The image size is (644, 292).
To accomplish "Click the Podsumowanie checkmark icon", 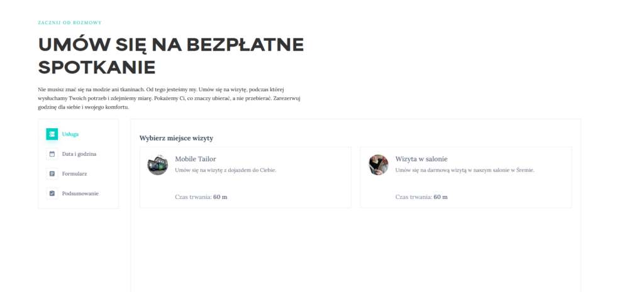I will click(52, 193).
